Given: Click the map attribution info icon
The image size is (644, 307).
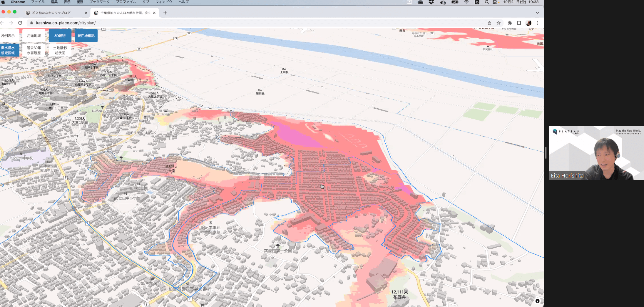Looking at the screenshot, I should (537, 301).
